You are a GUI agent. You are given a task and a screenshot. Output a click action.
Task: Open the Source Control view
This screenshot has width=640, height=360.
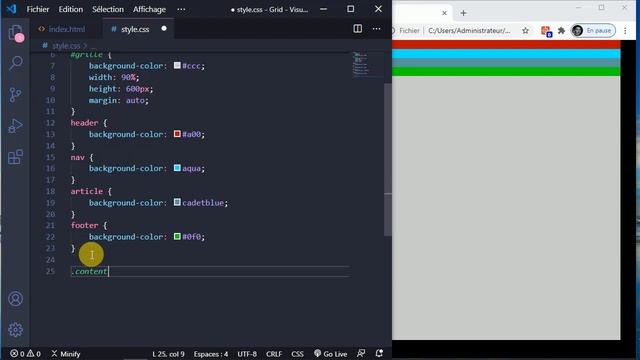[16, 95]
